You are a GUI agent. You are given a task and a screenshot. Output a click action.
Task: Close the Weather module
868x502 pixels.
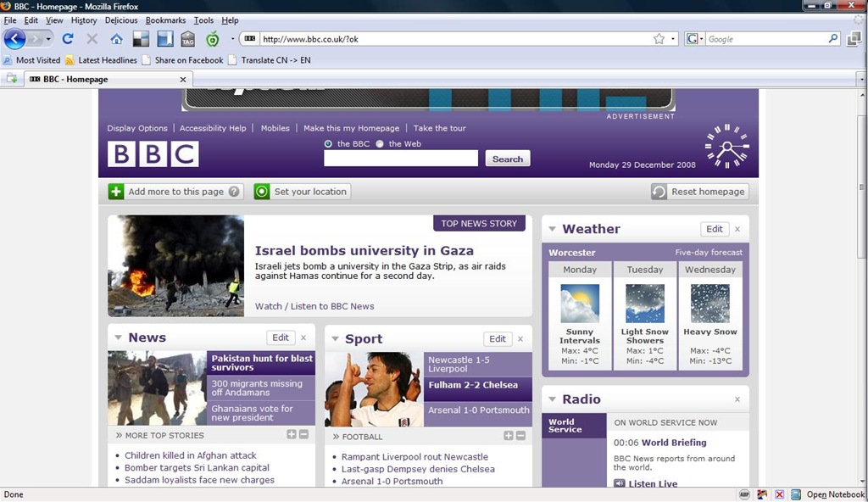pyautogui.click(x=737, y=229)
